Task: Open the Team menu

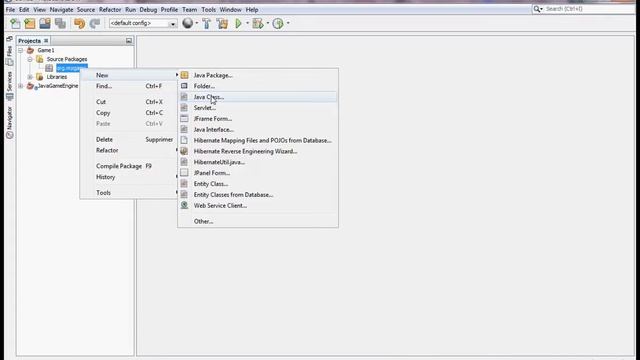Action: pyautogui.click(x=189, y=9)
